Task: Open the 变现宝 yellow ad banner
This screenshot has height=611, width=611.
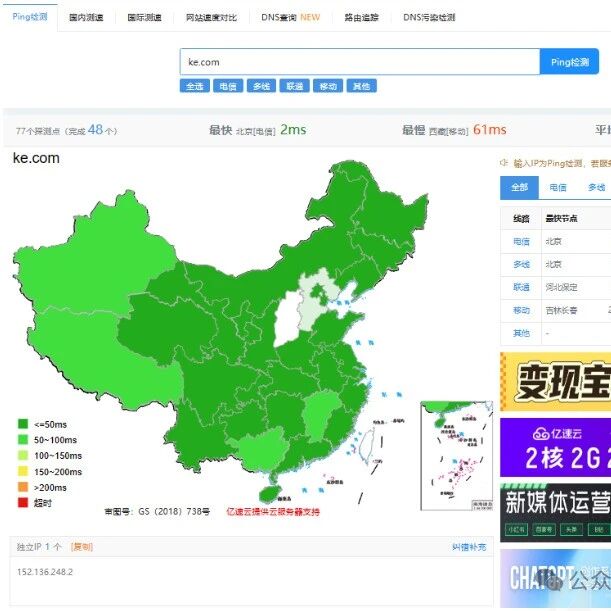Action: pos(555,382)
